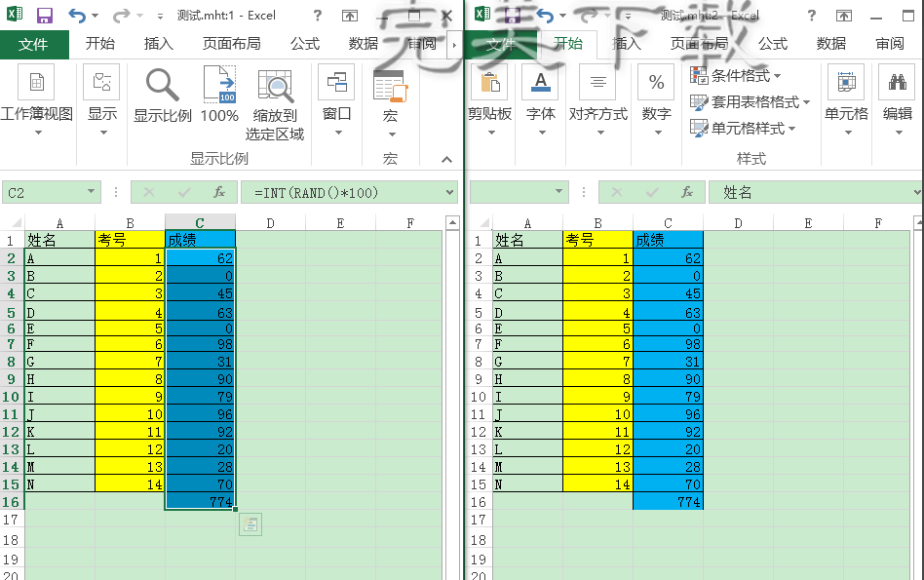
Task: Select column C header in left sheet
Action: 200,223
